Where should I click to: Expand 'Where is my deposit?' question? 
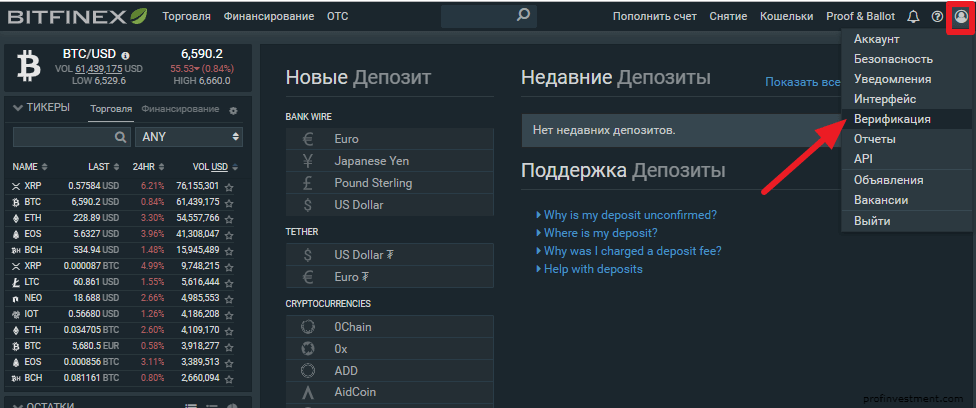[601, 233]
